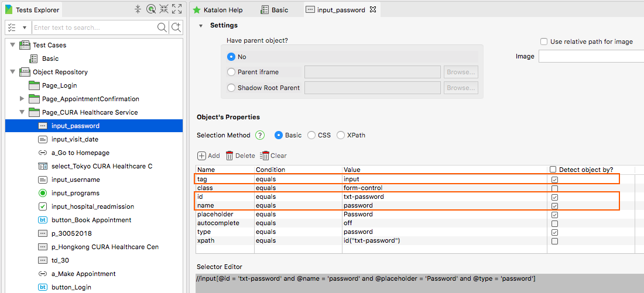Click the Selector Editor XPath text area

click(x=420, y=283)
